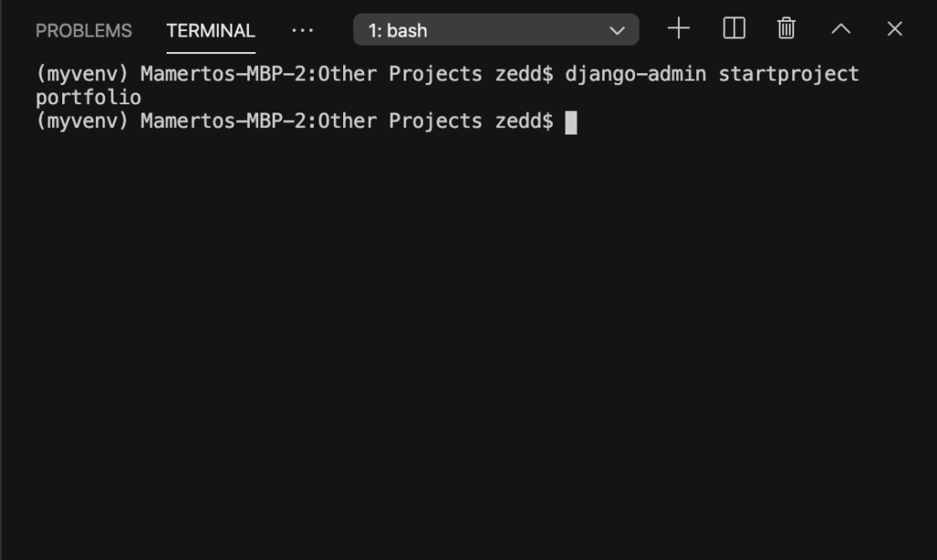
Task: Click 'Other Projects' on the last prompt line
Action: tap(400, 122)
